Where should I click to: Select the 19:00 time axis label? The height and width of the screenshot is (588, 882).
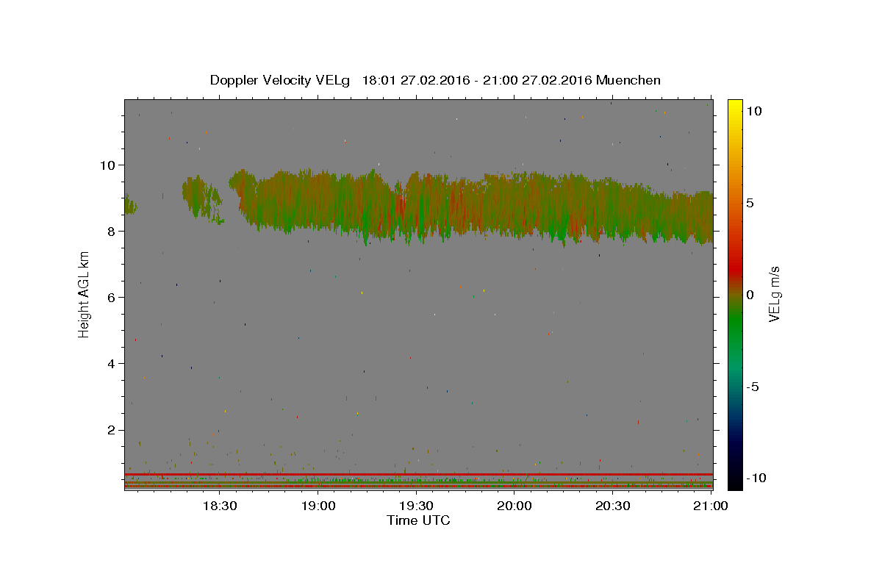tap(318, 506)
